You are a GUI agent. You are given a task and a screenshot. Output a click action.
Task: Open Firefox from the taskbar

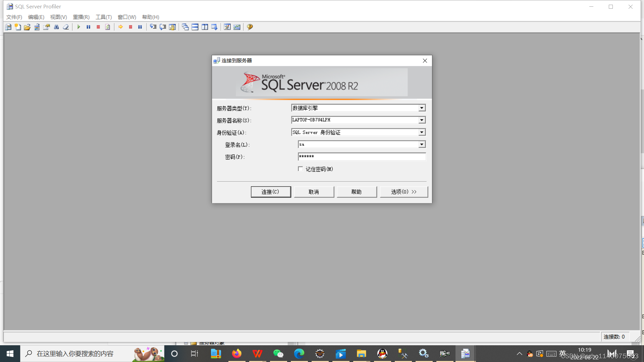point(236,354)
